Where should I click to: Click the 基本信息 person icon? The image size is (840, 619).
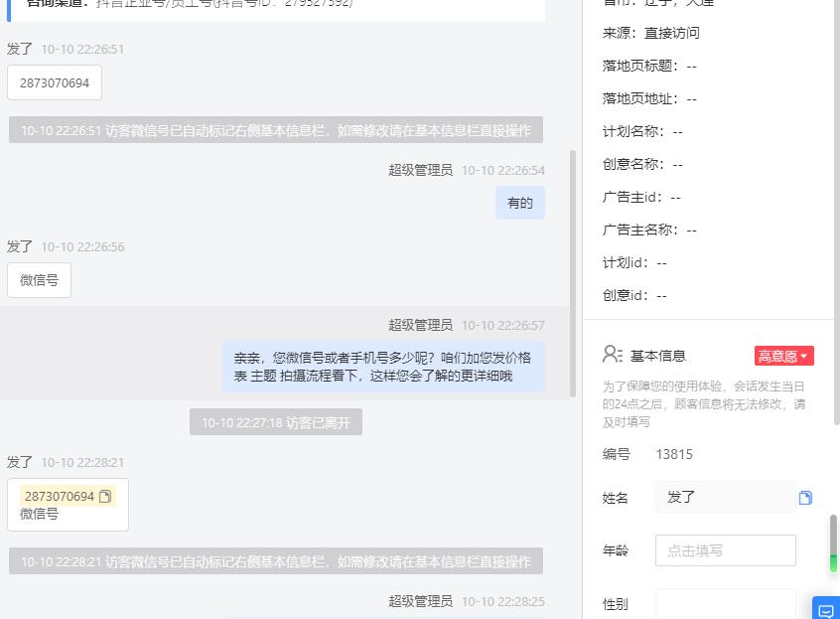pyautogui.click(x=613, y=355)
